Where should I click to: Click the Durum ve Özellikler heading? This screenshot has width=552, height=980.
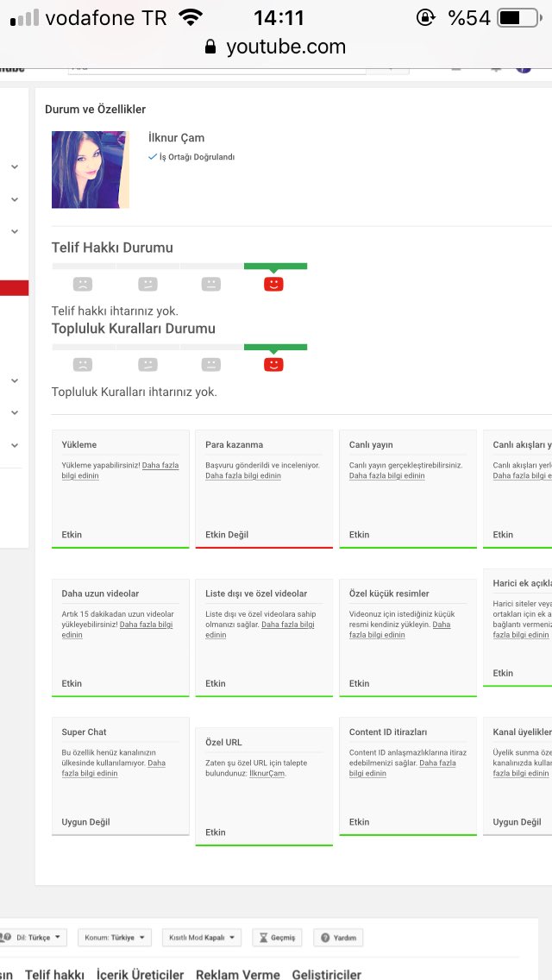tap(95, 110)
